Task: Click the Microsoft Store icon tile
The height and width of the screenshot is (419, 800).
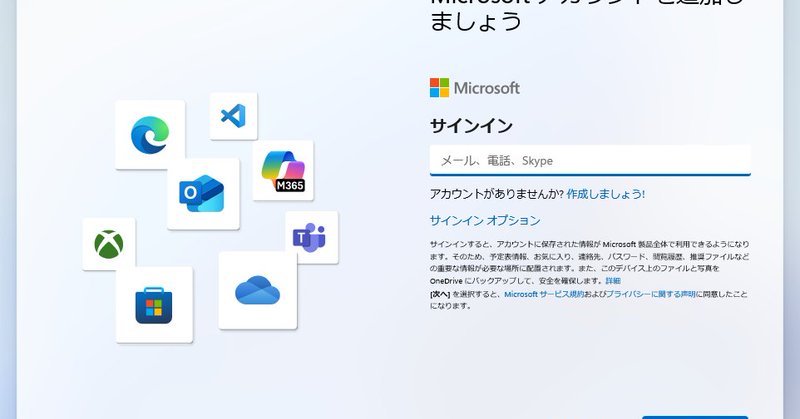Action: [154, 305]
